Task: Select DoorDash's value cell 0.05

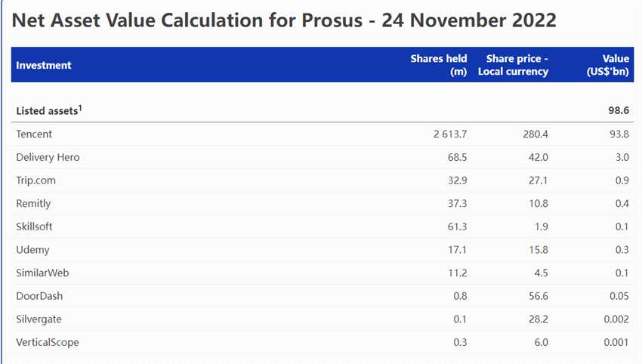Action: pyautogui.click(x=619, y=296)
